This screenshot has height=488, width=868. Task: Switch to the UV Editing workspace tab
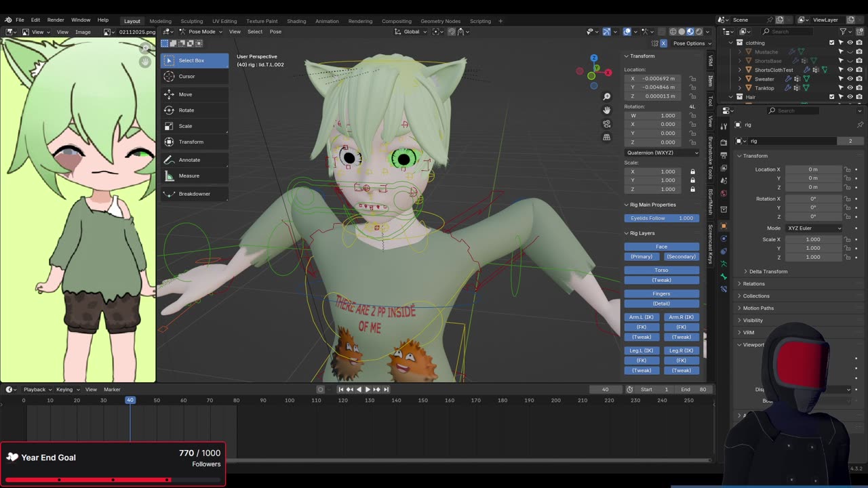224,21
